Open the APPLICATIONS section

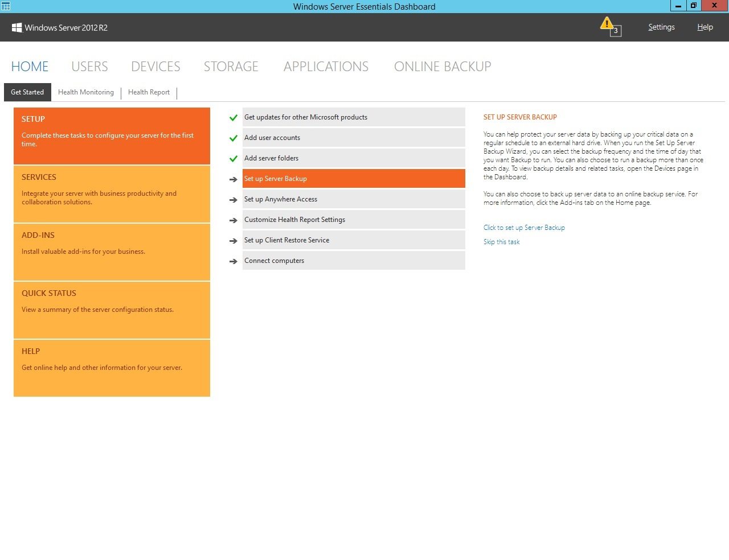(326, 67)
